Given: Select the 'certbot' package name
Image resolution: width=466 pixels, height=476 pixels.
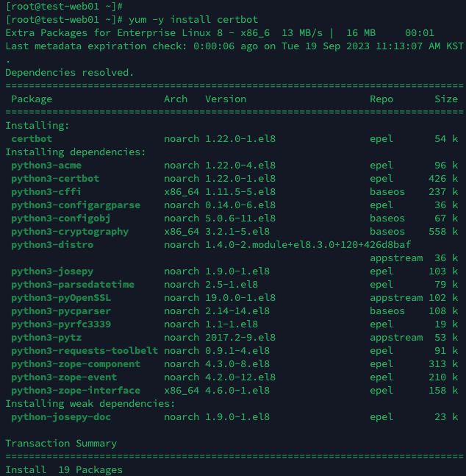Looking at the screenshot, I should [x=32, y=139].
